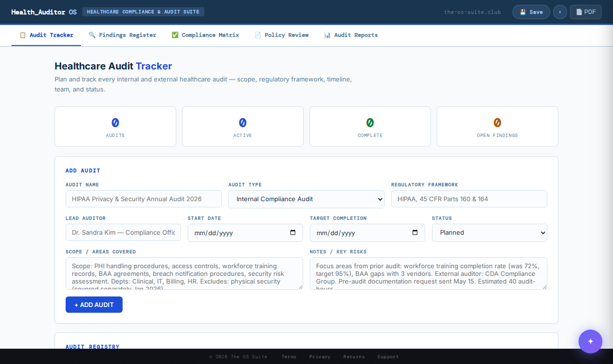
Task: Click the Notes / Key Risks textarea
Action: 429,273
